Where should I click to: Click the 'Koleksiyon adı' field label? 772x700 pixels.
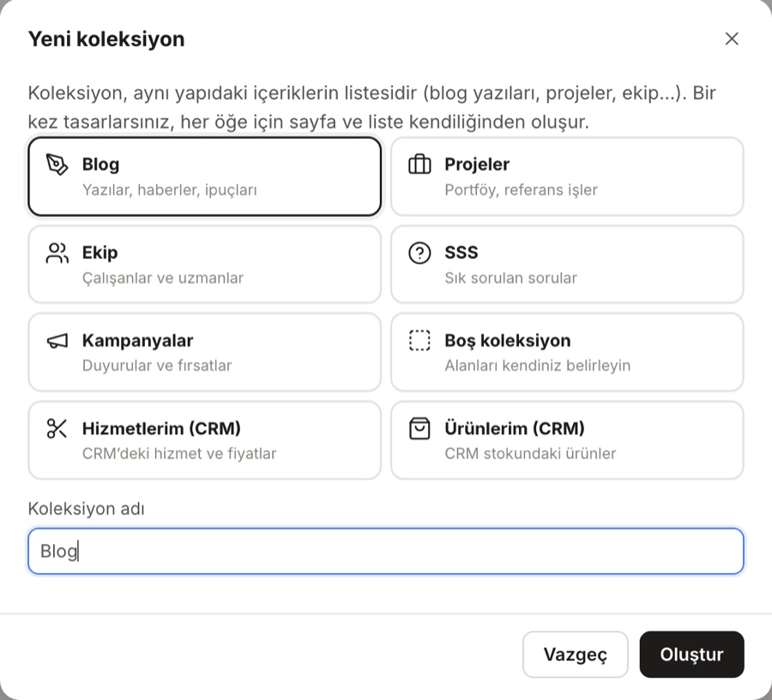coord(86,509)
